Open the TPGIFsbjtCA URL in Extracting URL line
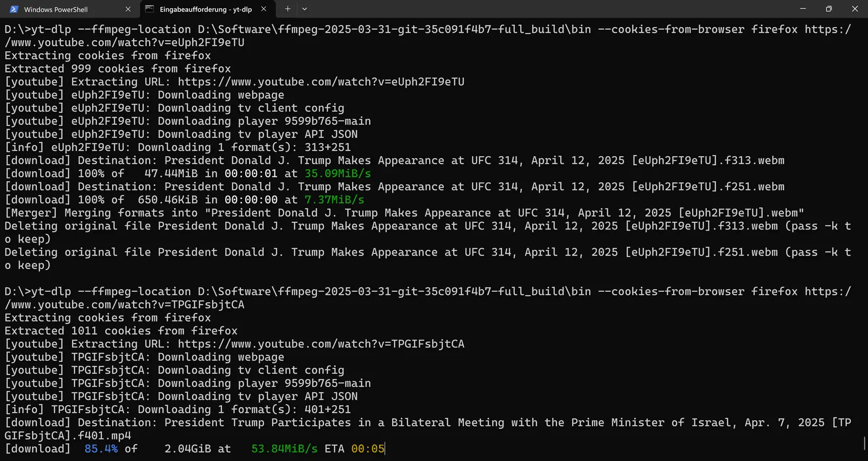The image size is (868, 461). [x=321, y=344]
